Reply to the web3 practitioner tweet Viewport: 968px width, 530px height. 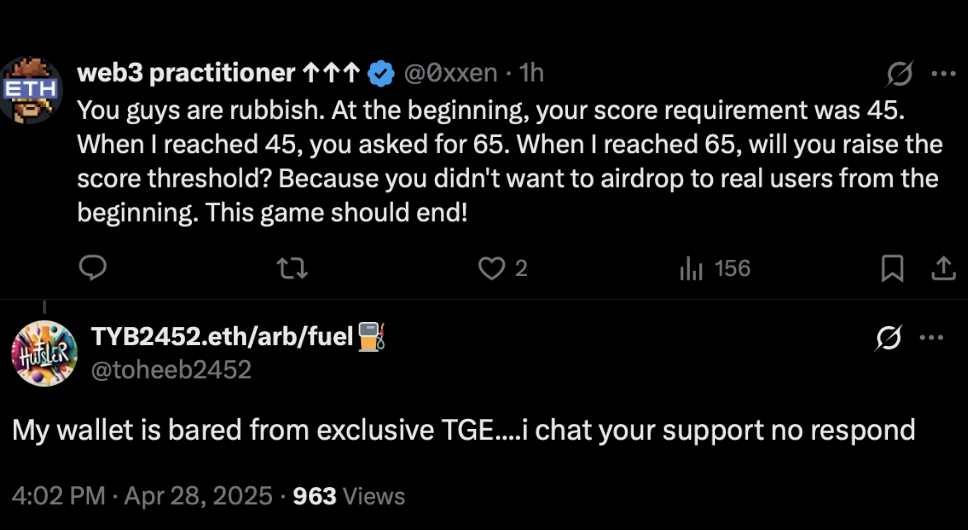93,268
